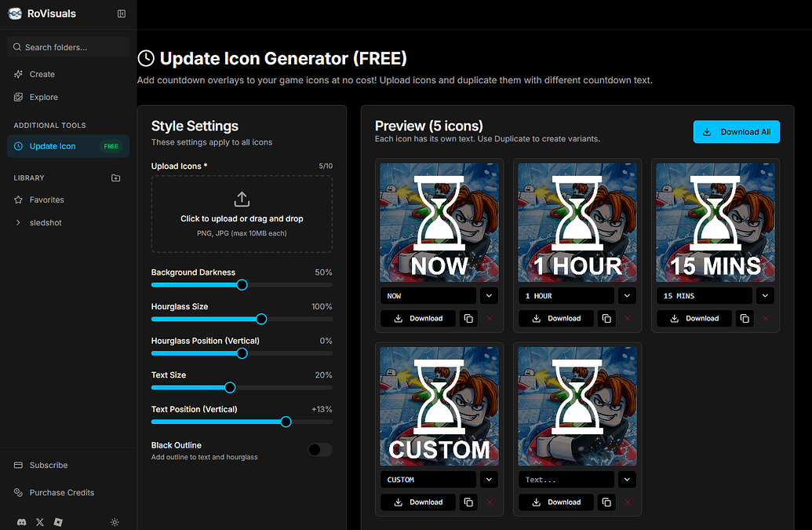Image resolution: width=812 pixels, height=530 pixels.
Task: Click the clock icon beside page title
Action: tap(146, 58)
